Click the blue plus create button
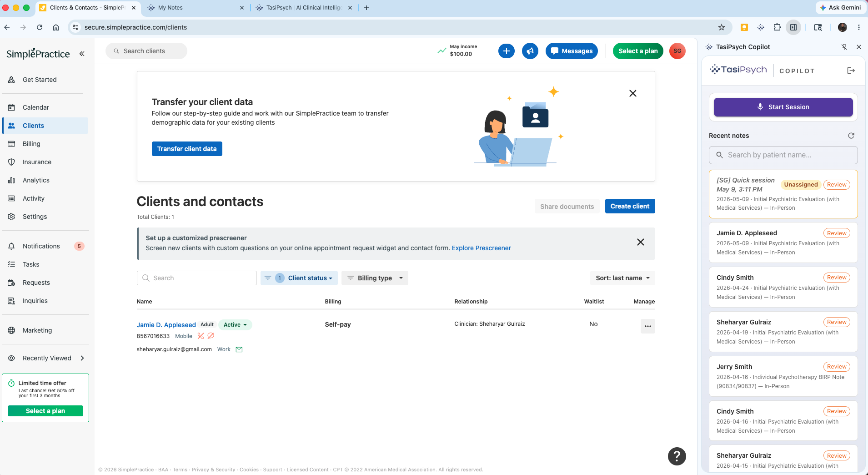 point(507,51)
